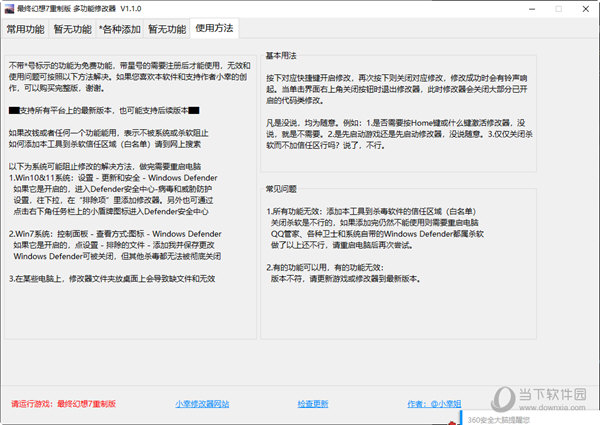This screenshot has height=425, width=600.
Task: Click the 常见问题 group heading
Action: [x=281, y=189]
